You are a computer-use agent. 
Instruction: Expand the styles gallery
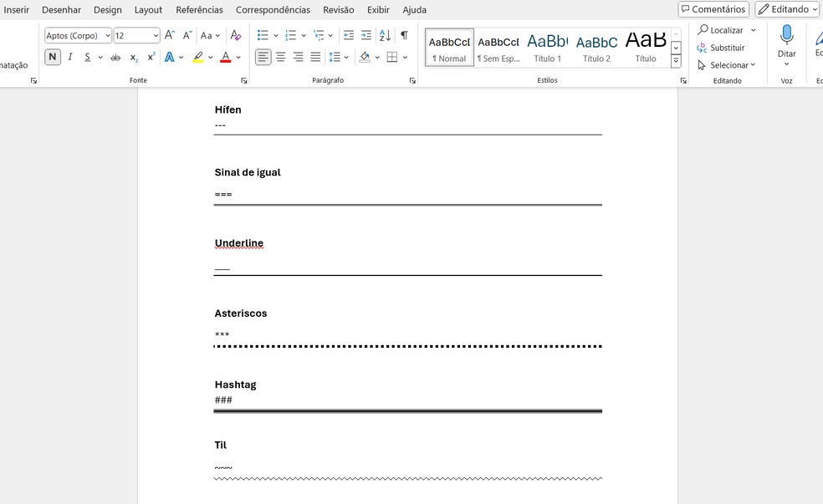[x=676, y=61]
